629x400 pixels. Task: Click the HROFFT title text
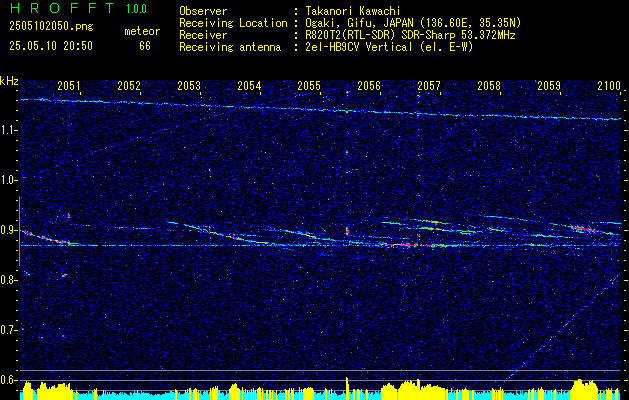62,8
